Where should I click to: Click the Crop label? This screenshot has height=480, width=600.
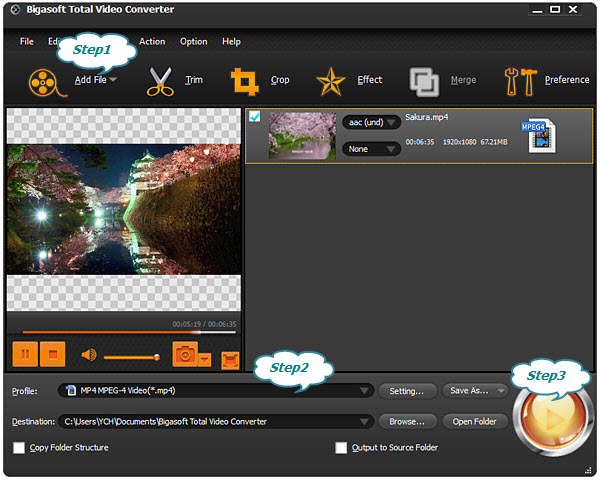coord(280,80)
